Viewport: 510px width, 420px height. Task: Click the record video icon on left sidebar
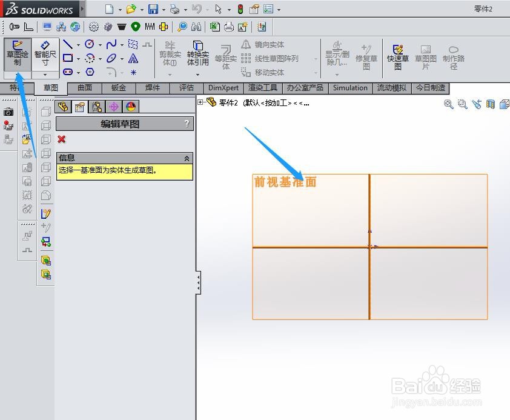click(x=8, y=125)
